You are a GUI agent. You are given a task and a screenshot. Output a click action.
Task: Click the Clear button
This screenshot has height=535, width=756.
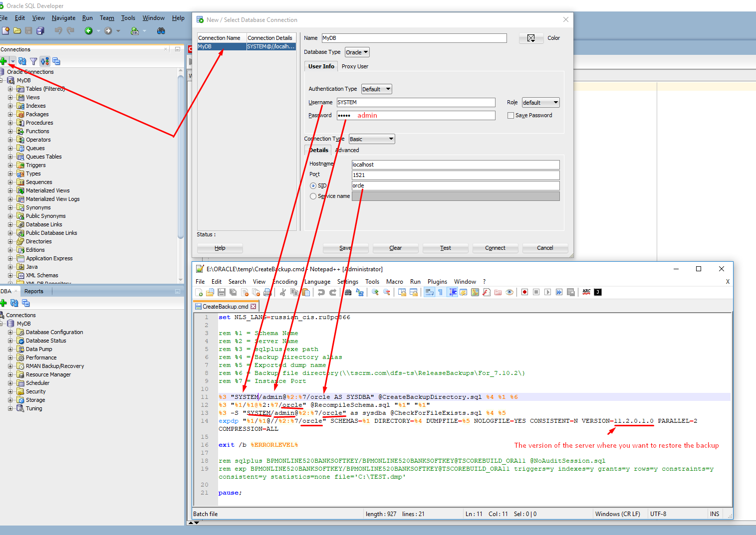(x=396, y=248)
